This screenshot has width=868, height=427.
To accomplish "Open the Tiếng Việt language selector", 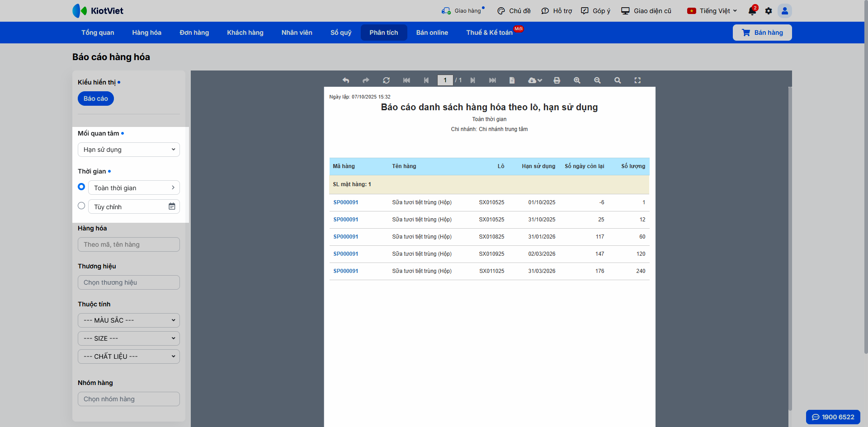I will 712,11.
